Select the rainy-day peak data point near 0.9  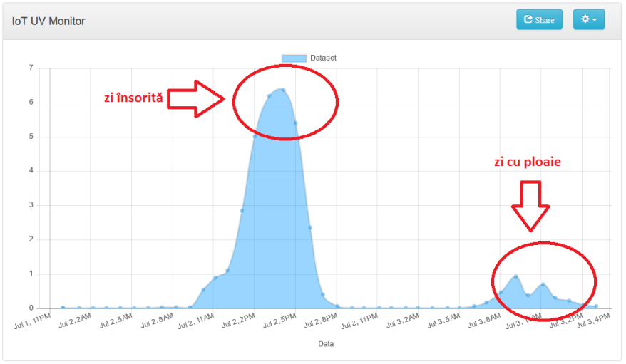515,276
